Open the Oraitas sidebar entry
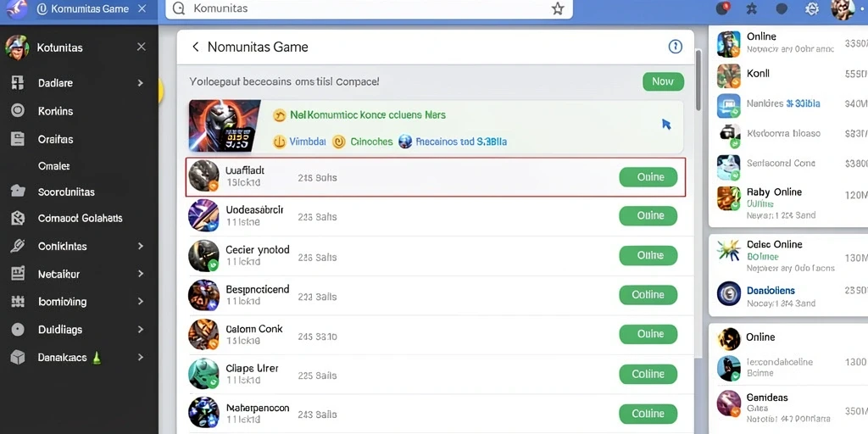 pos(55,140)
